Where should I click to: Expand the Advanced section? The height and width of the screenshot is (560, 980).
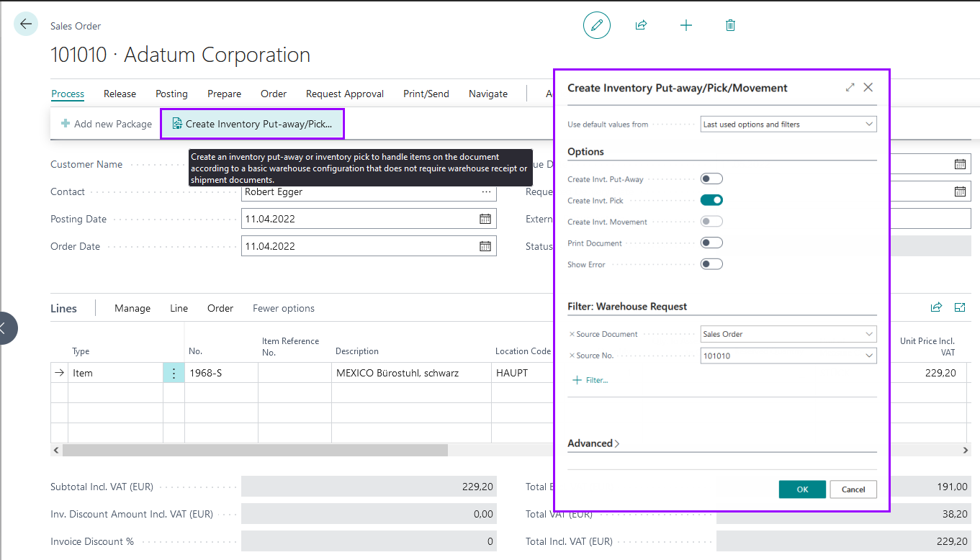click(593, 443)
